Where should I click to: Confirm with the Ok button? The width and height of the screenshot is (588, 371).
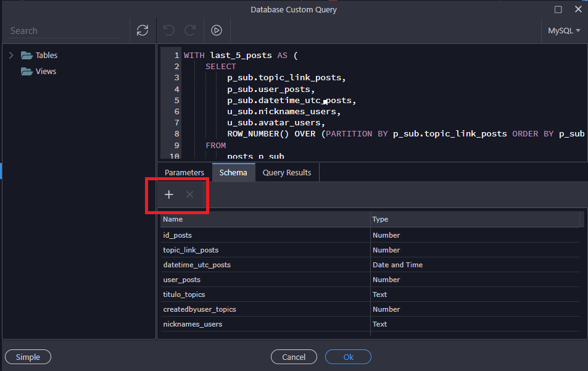pyautogui.click(x=348, y=357)
